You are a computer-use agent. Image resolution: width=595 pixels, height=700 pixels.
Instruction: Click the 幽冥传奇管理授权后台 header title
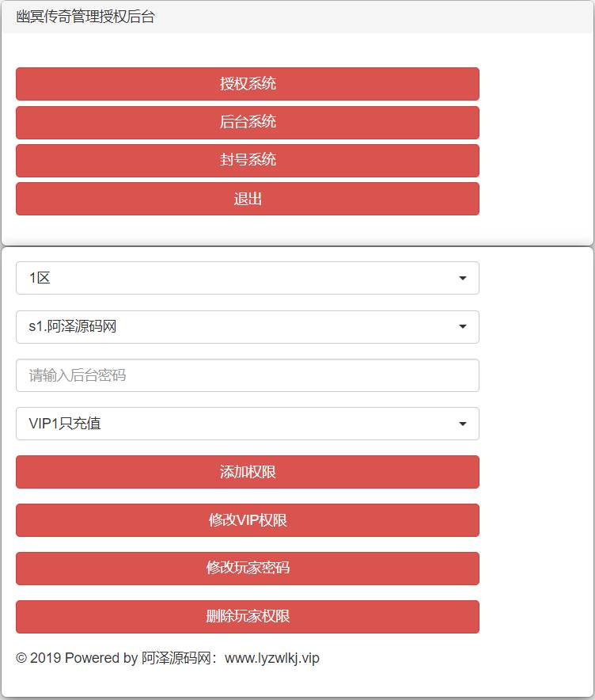click(x=85, y=17)
